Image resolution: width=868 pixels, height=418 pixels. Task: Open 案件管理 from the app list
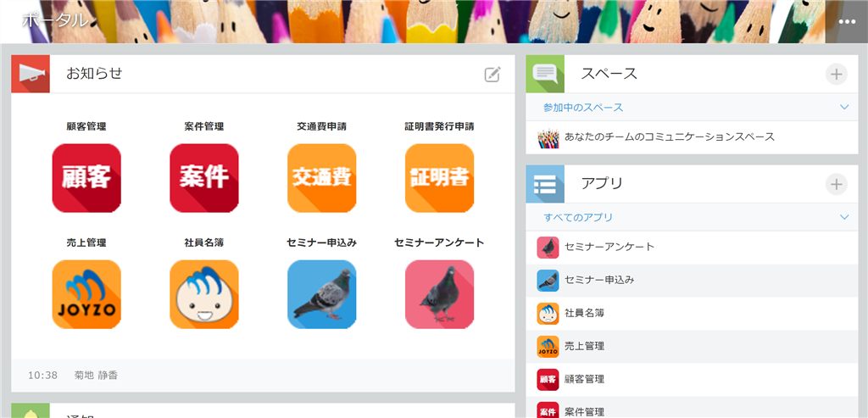[585, 412]
